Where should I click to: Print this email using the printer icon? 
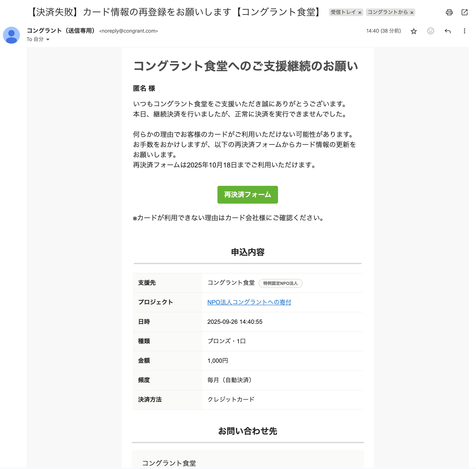(x=449, y=12)
